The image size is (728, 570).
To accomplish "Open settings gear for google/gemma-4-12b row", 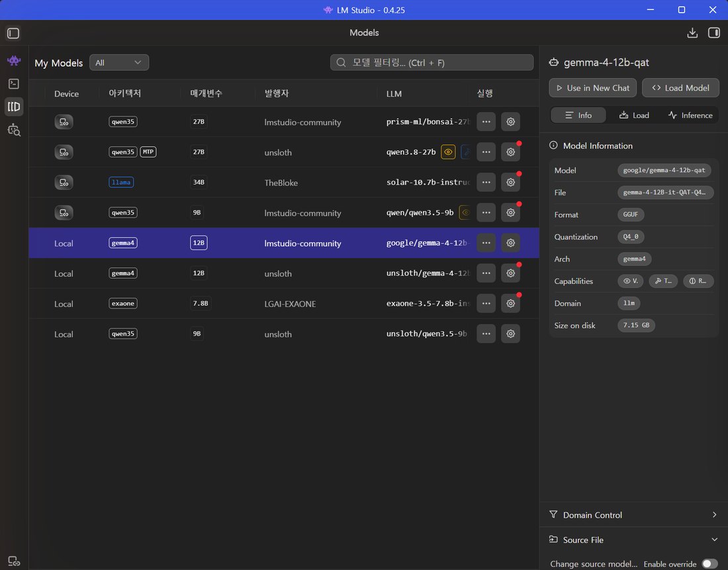I will click(x=510, y=242).
